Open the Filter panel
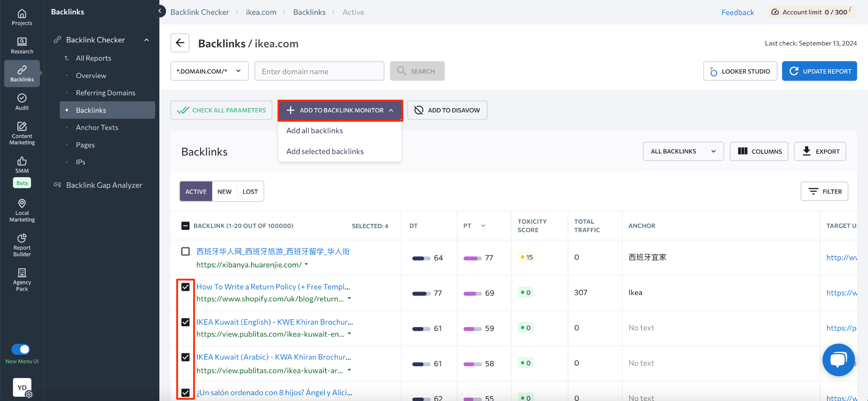This screenshot has width=868, height=401. click(824, 192)
